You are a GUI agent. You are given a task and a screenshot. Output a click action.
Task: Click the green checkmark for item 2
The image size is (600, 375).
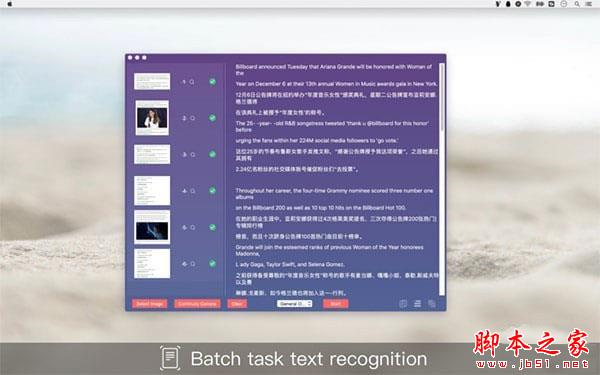[x=212, y=118]
